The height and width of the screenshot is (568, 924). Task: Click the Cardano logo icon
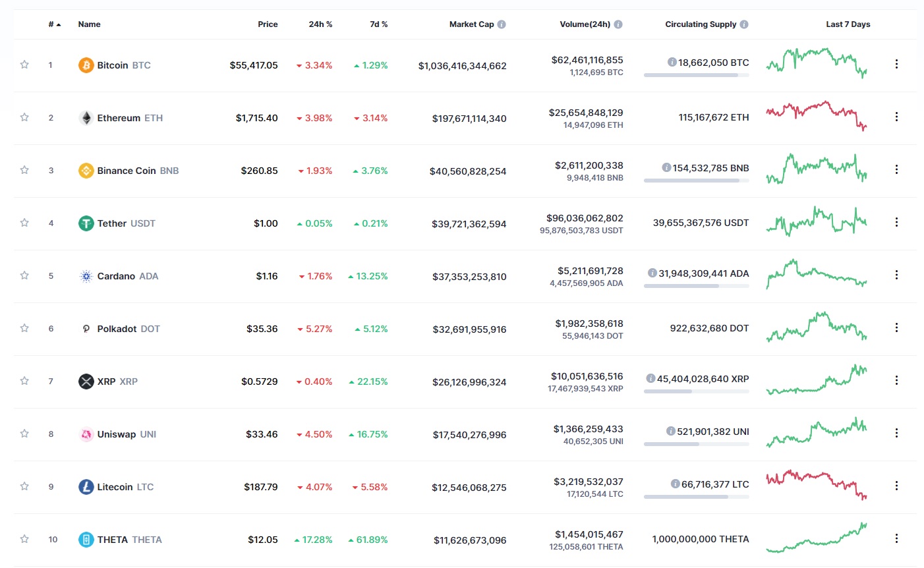tap(86, 276)
